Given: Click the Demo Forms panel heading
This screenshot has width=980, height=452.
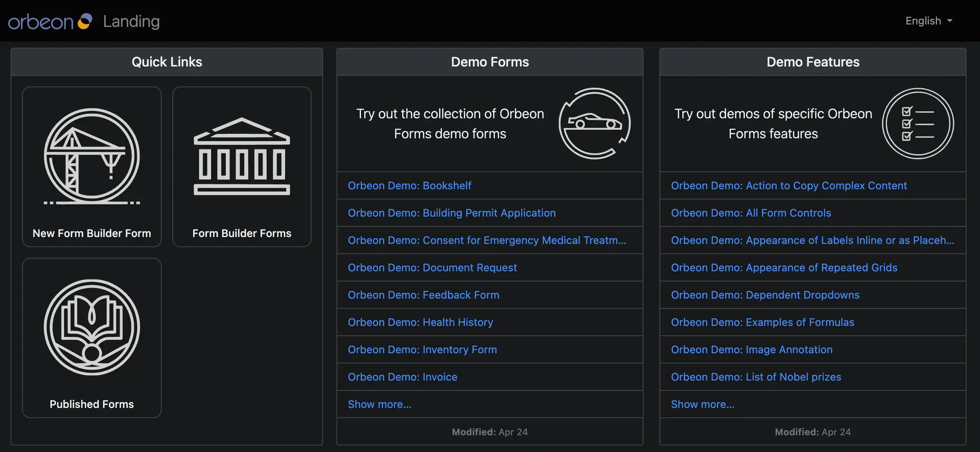Looking at the screenshot, I should (x=490, y=62).
